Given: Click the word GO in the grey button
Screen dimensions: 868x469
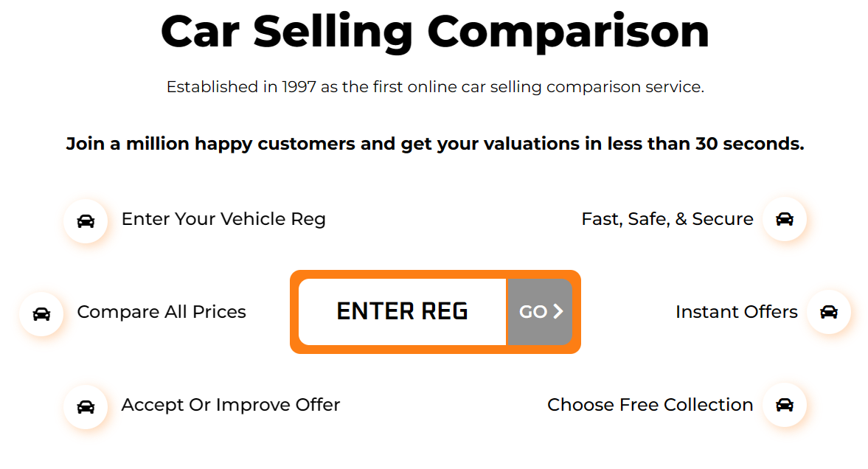Looking at the screenshot, I should point(533,312).
